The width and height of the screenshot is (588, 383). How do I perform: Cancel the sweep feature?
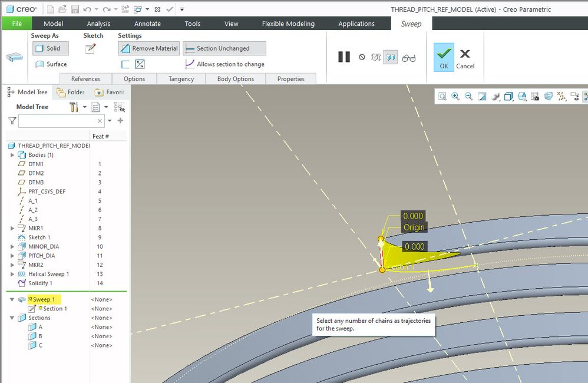pyautogui.click(x=465, y=58)
